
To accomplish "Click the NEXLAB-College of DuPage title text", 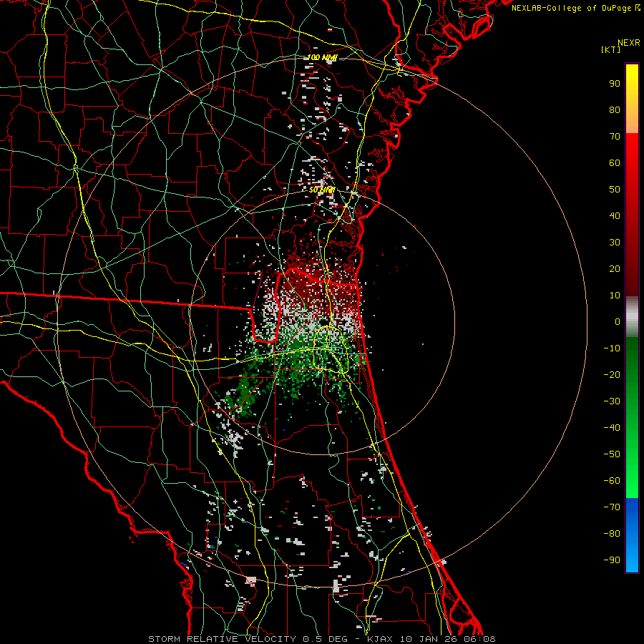I will 575,8.
